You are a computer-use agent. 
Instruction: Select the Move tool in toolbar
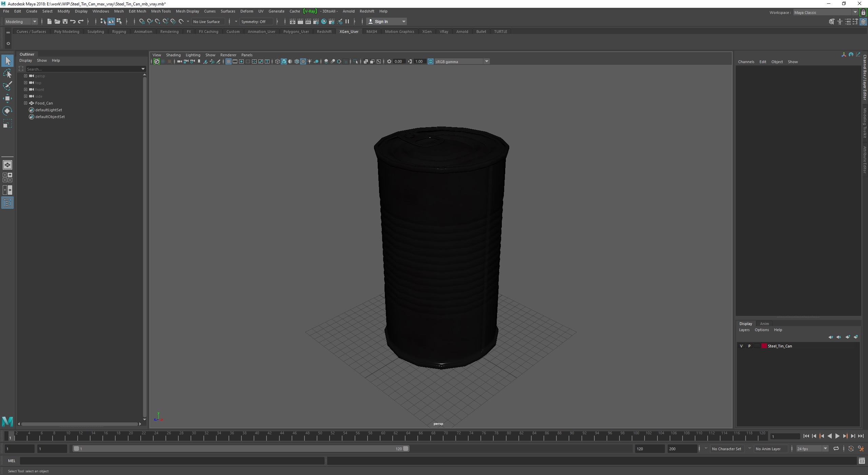coord(8,98)
